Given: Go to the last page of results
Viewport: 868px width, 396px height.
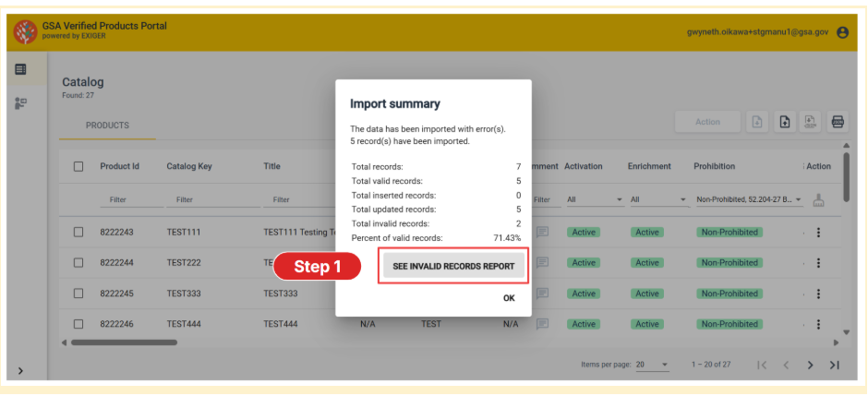Looking at the screenshot, I should coord(834,365).
